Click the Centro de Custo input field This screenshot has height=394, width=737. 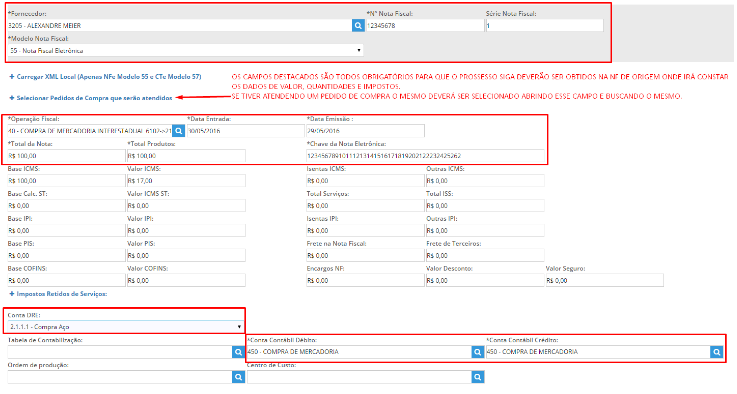[x=359, y=377]
